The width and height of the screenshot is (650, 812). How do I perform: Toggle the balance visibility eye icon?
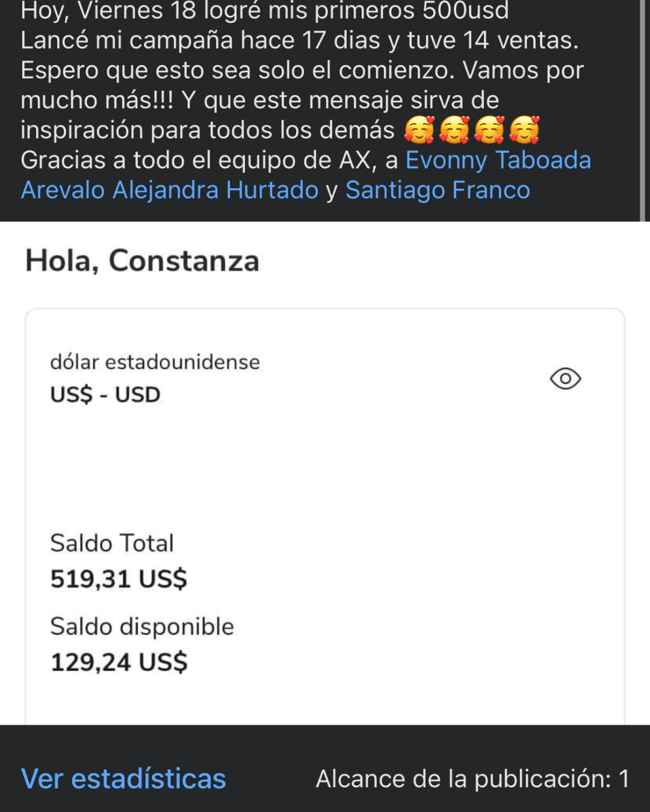(565, 379)
